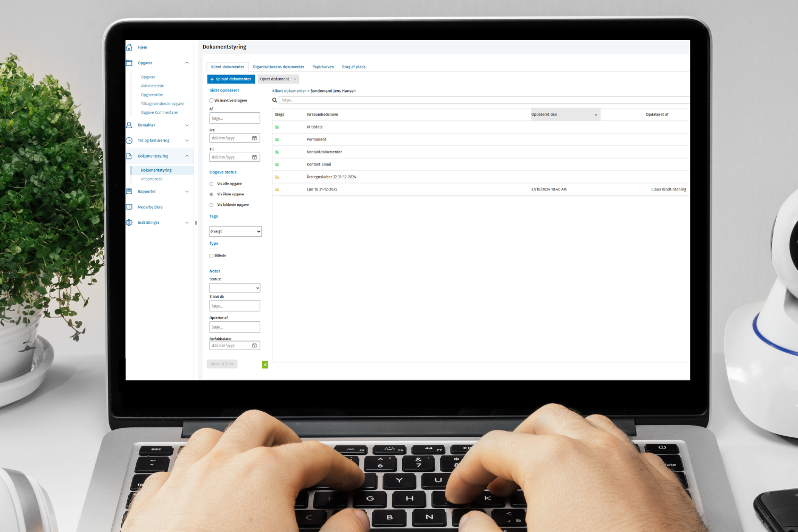
Task: Click the Upload dokumenter button
Action: click(x=231, y=79)
